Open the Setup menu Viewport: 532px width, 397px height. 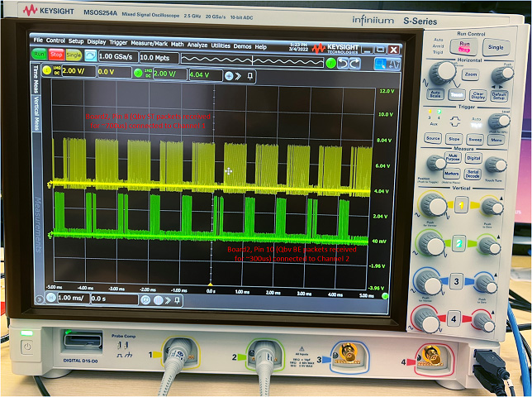(x=76, y=41)
